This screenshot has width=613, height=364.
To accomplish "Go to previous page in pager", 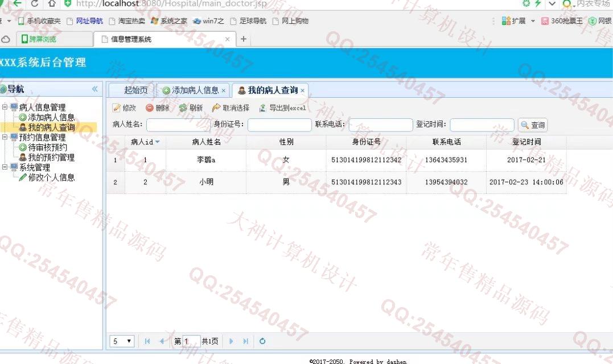I will 162,341.
